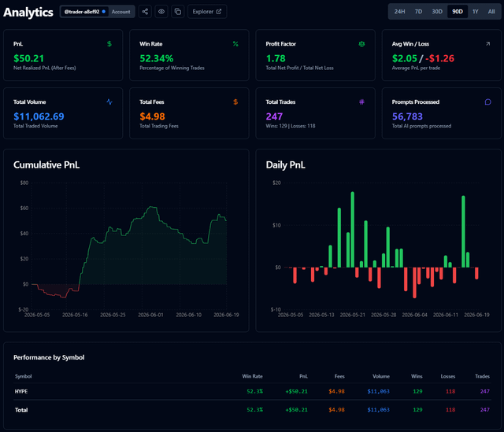
Task: Click the 247 total trades value in card
Action: pos(274,116)
